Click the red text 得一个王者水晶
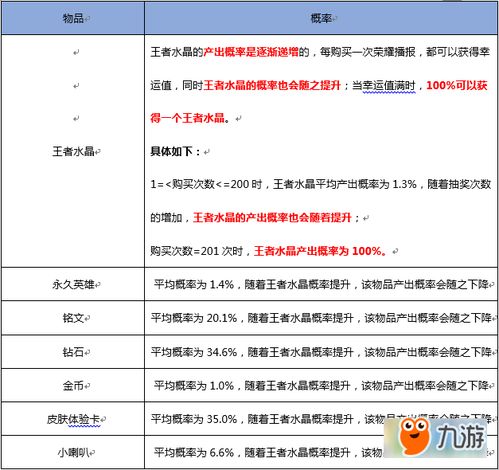Viewport: 499px width, 470px height. tap(187, 118)
